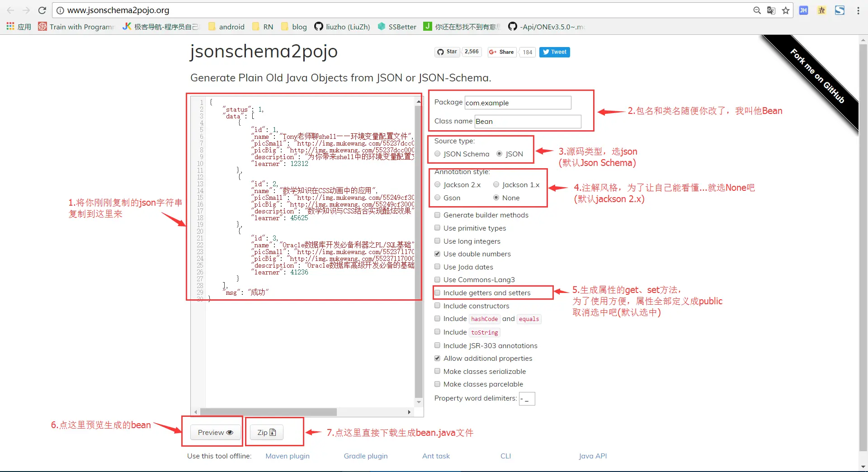
Task: Open the green J bookmark
Action: coord(462,27)
